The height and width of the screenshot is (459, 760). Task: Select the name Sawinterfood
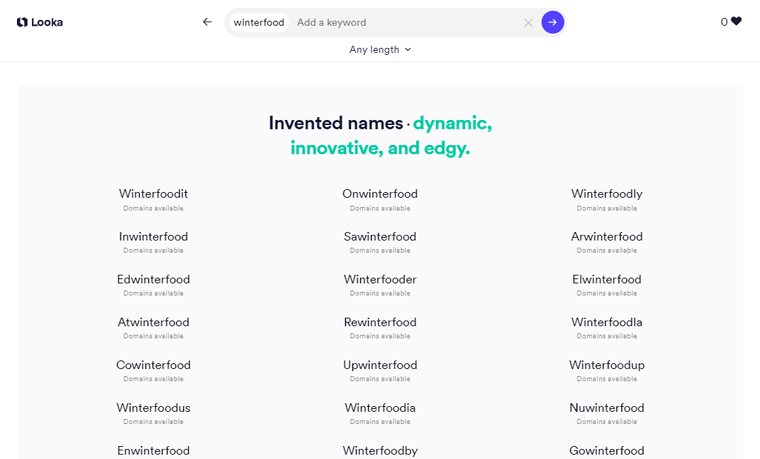380,237
